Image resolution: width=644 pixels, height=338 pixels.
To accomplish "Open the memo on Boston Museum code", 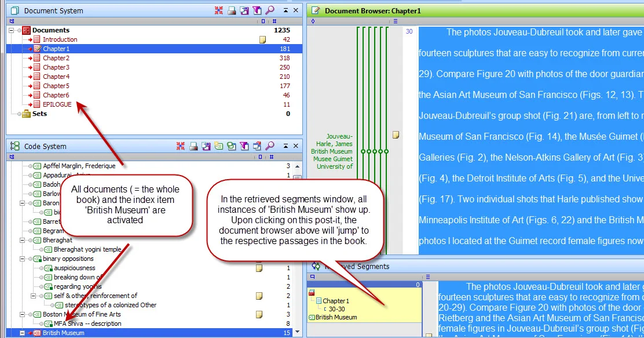I will click(x=259, y=314).
